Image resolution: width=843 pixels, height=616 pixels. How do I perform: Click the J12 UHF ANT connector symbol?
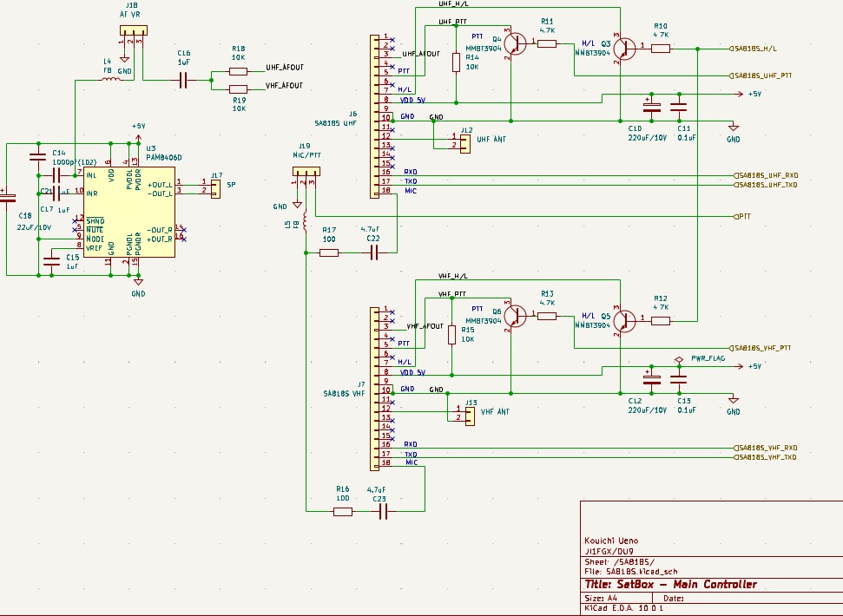pos(465,144)
